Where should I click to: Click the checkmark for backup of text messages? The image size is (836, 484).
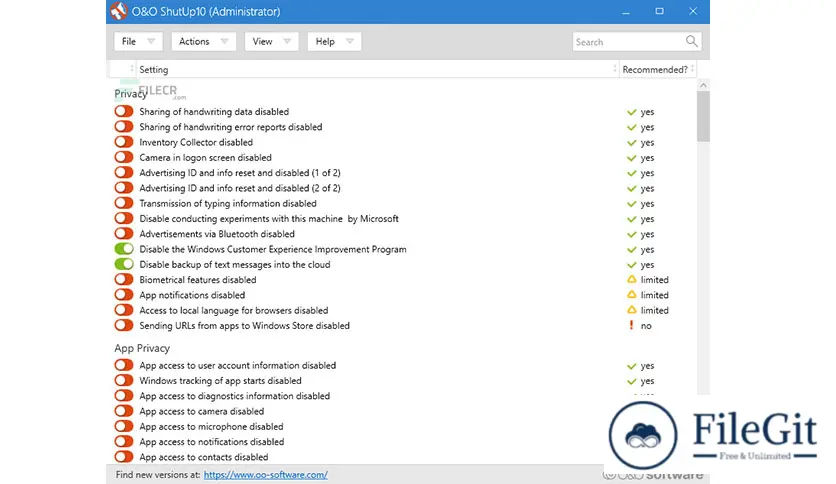(x=632, y=265)
